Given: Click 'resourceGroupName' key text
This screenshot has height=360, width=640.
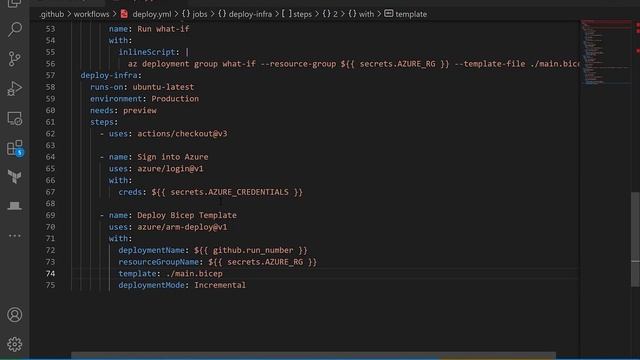Looking at the screenshot, I should click(x=159, y=262).
